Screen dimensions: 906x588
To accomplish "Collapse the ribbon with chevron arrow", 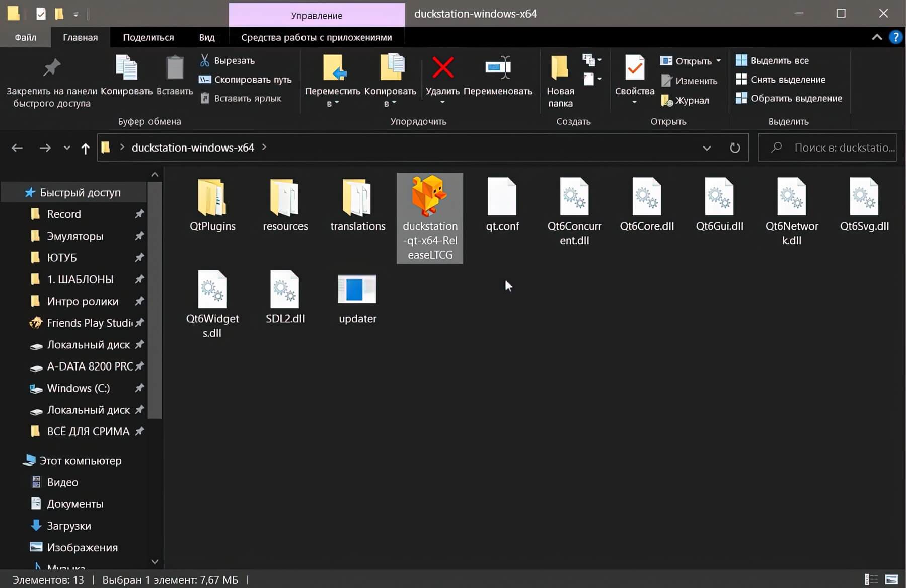I will [x=877, y=37].
